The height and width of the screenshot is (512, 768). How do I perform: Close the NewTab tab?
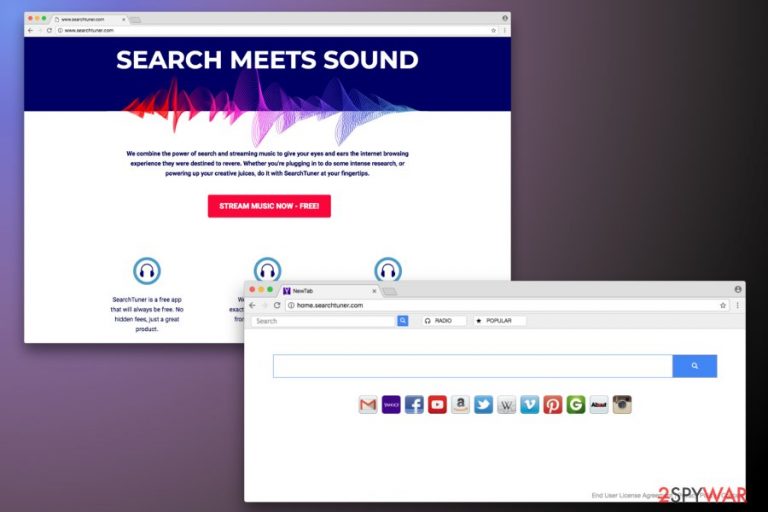tap(374, 291)
